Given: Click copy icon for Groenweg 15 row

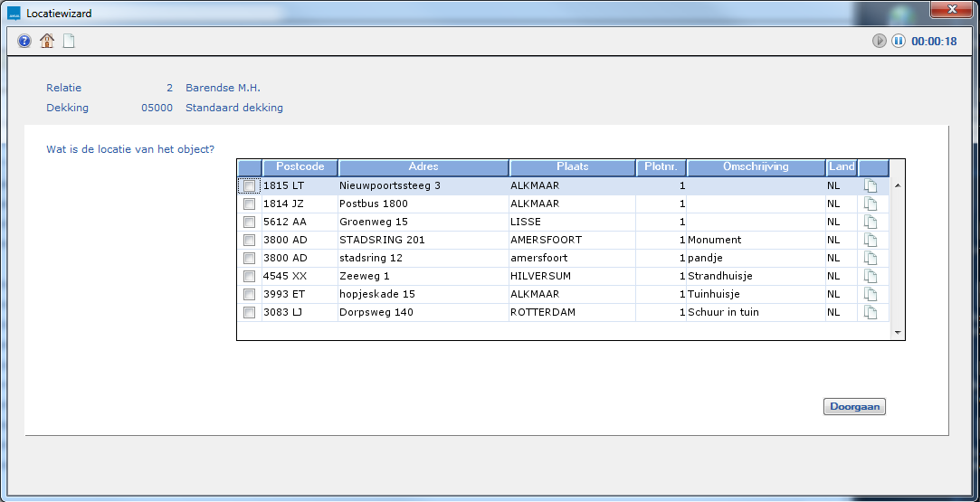Looking at the screenshot, I should point(871,222).
